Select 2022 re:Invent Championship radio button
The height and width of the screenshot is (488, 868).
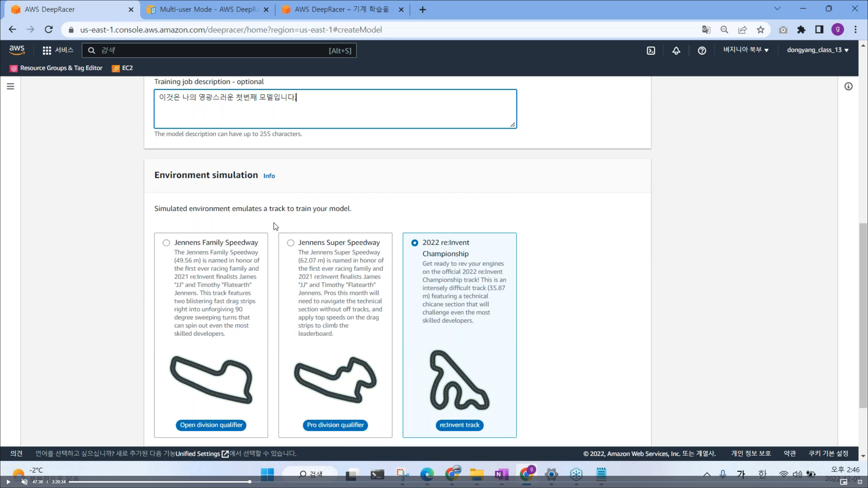click(414, 243)
